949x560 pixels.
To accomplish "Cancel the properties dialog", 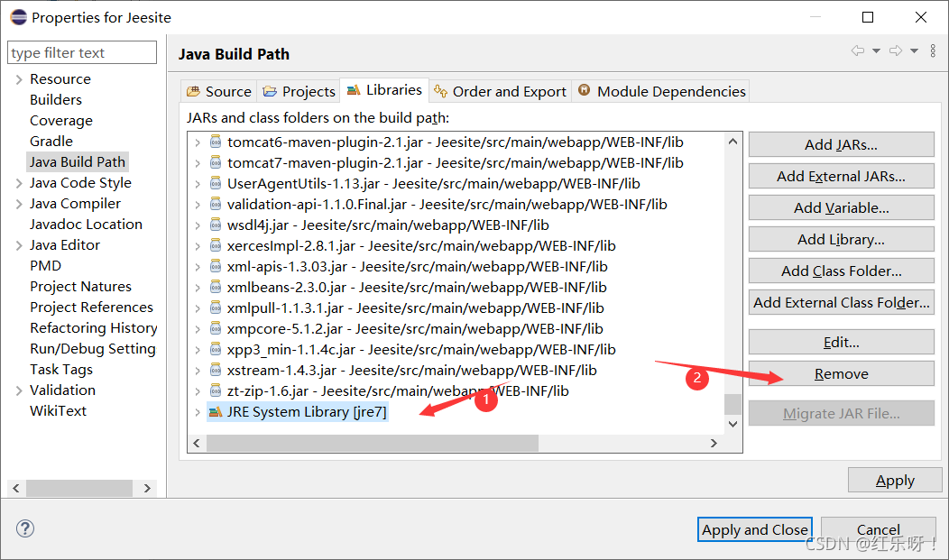I will coord(879,529).
